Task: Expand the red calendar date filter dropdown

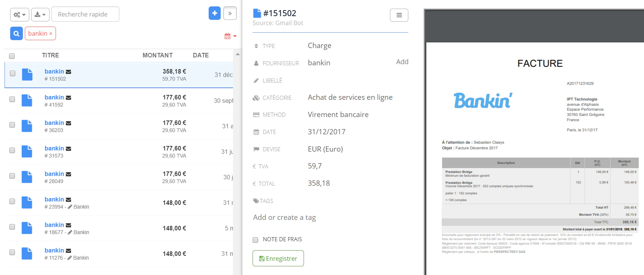Action: 230,36
